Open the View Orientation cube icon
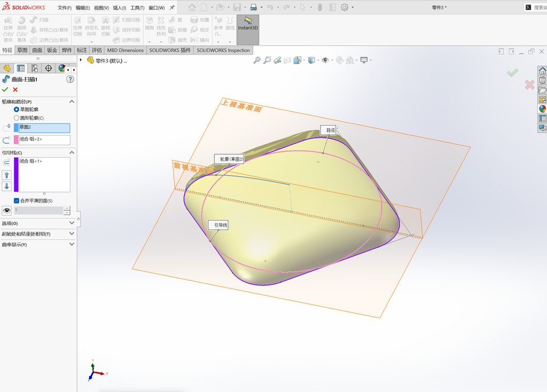The image size is (547, 392). point(297,60)
